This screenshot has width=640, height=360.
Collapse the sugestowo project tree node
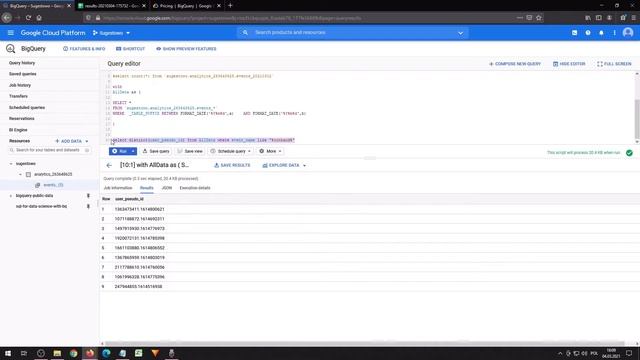point(11,164)
